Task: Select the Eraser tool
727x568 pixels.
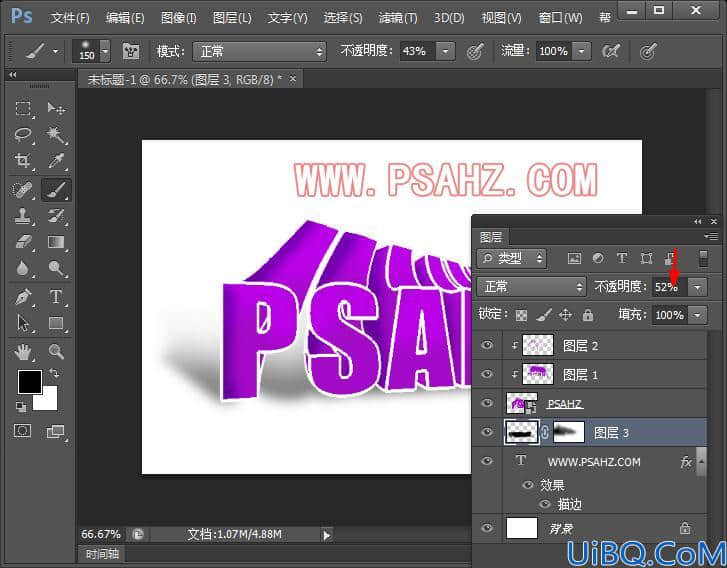Action: click(x=23, y=242)
